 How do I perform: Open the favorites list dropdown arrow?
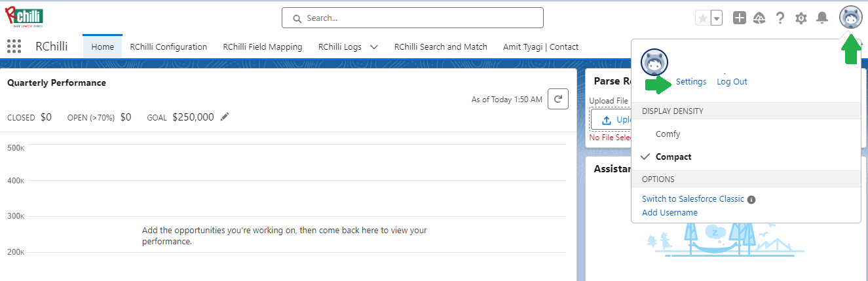coord(717,18)
